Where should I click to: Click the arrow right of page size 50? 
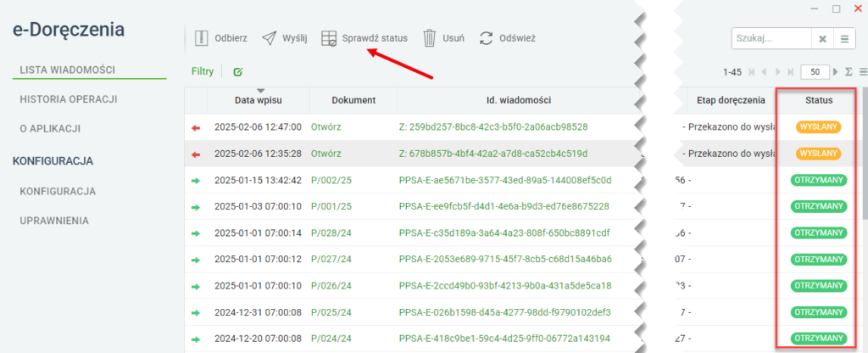click(836, 72)
